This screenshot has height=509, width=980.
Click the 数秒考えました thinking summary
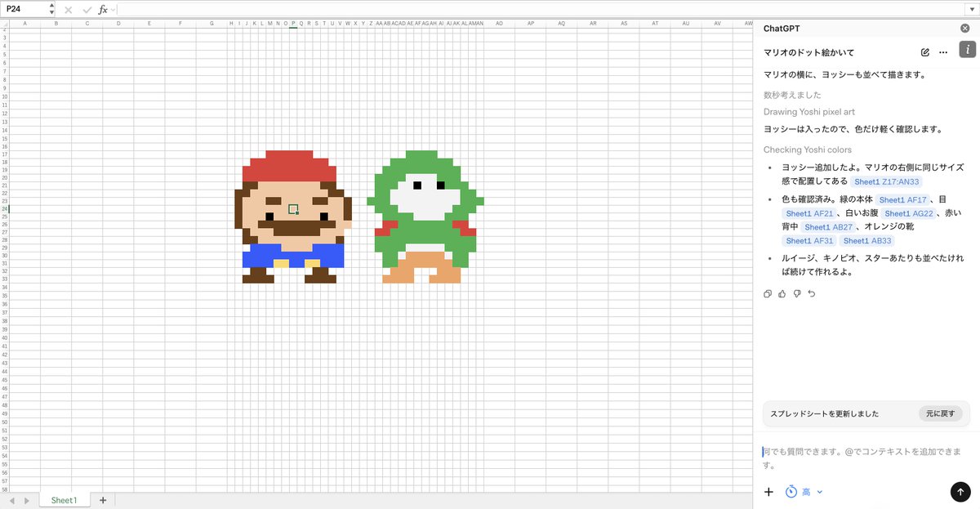(792, 95)
